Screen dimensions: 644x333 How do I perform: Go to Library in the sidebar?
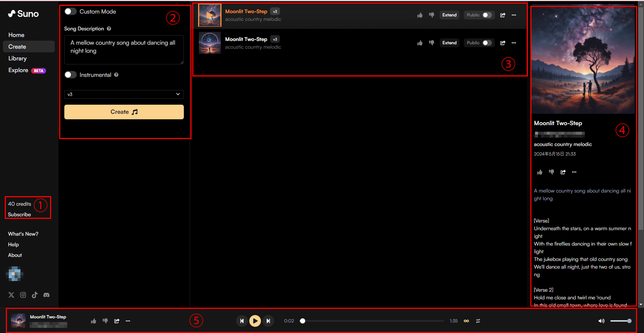(x=18, y=59)
